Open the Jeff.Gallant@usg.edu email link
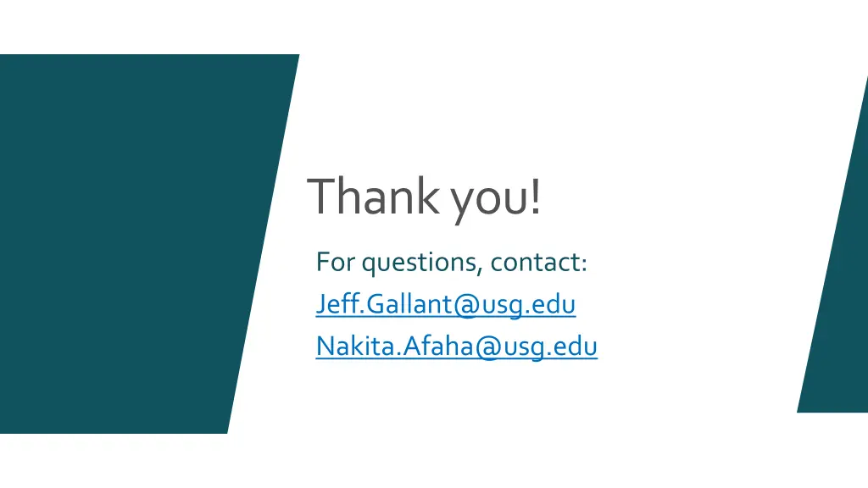The height and width of the screenshot is (488, 868). tap(446, 304)
